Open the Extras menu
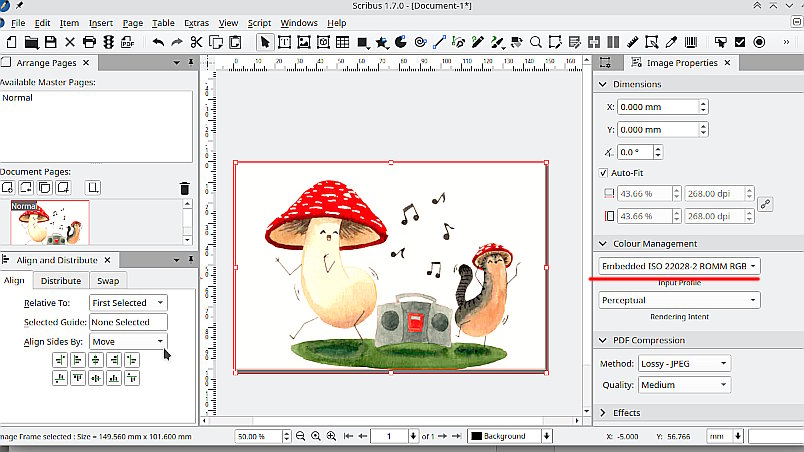Image resolution: width=804 pixels, height=452 pixels. [196, 23]
